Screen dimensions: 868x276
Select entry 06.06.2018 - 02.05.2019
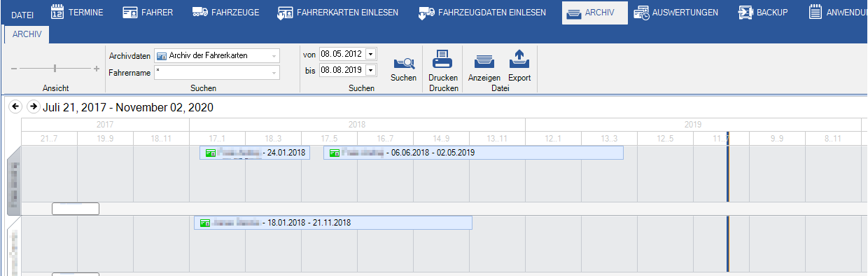coord(473,152)
